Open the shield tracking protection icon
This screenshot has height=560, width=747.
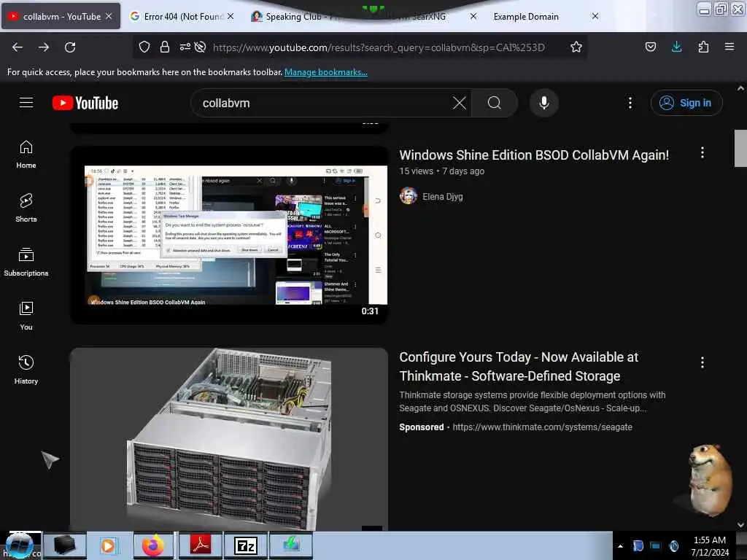pyautogui.click(x=144, y=47)
